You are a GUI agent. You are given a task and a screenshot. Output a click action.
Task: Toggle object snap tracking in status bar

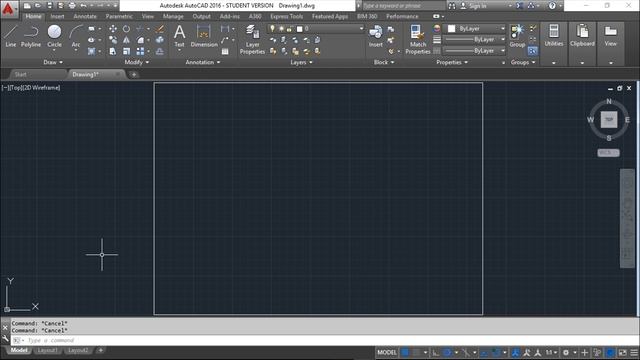[484, 352]
